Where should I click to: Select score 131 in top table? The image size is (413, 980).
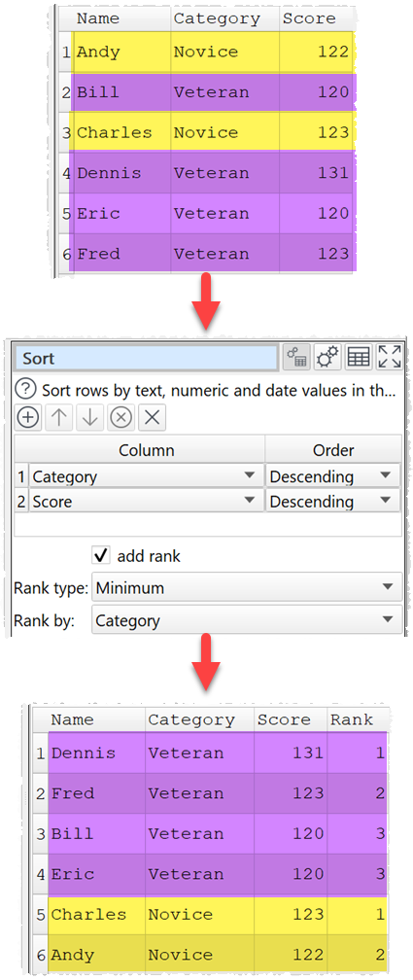tap(316, 173)
